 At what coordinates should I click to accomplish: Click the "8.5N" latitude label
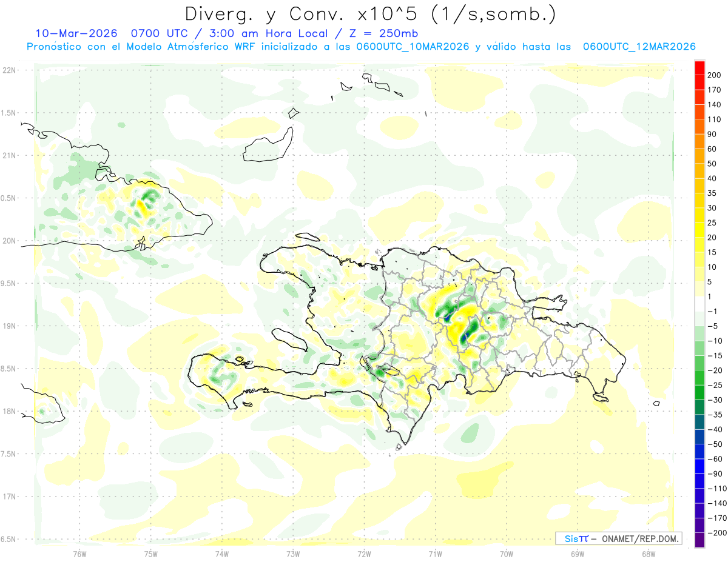click(x=9, y=369)
